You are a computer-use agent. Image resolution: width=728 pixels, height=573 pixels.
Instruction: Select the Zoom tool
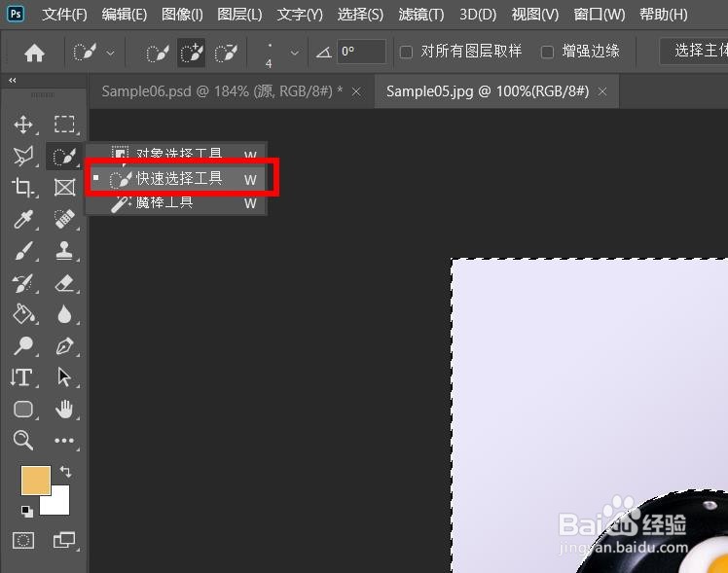point(22,441)
